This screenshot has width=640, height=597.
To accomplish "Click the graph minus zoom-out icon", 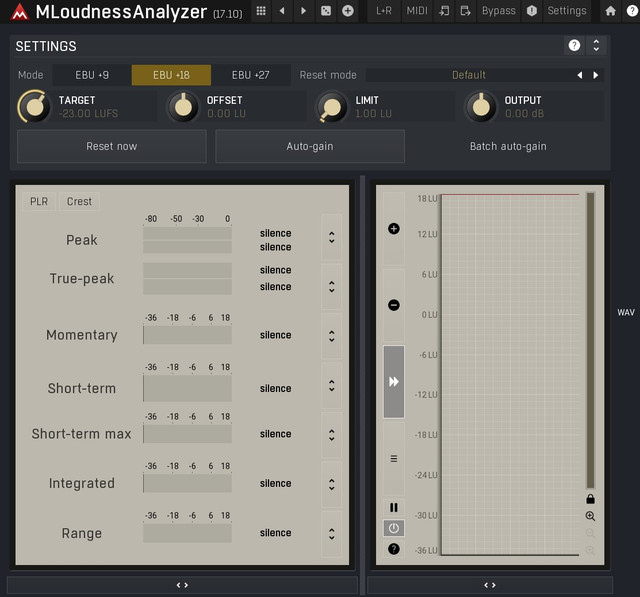I will (x=393, y=305).
